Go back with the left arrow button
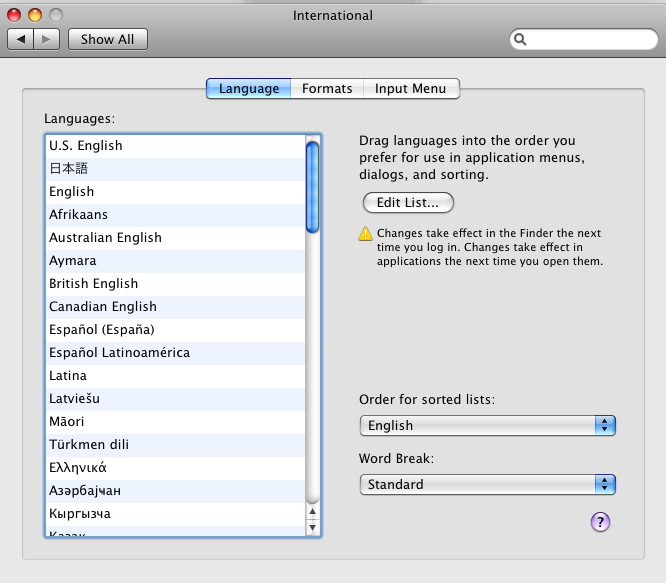 tap(20, 39)
